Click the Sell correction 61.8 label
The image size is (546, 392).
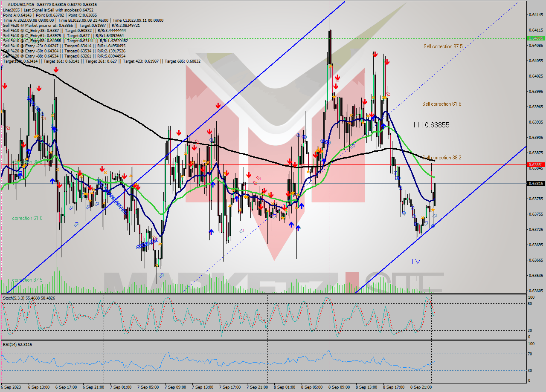[441, 104]
